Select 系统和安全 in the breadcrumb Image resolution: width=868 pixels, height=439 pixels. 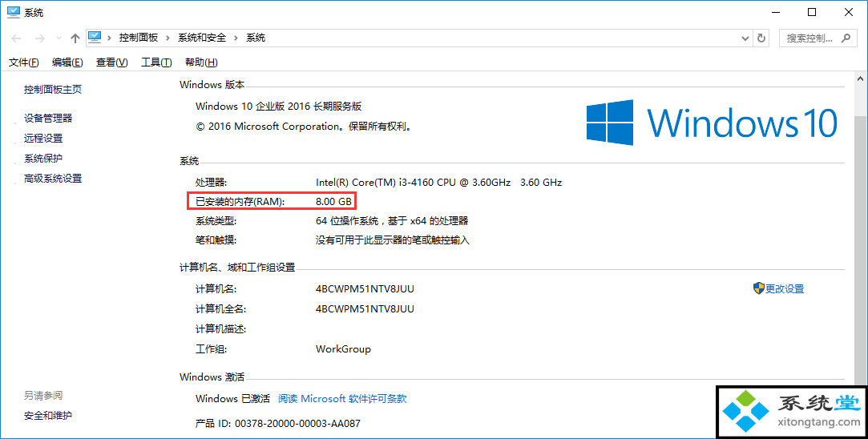(x=202, y=38)
